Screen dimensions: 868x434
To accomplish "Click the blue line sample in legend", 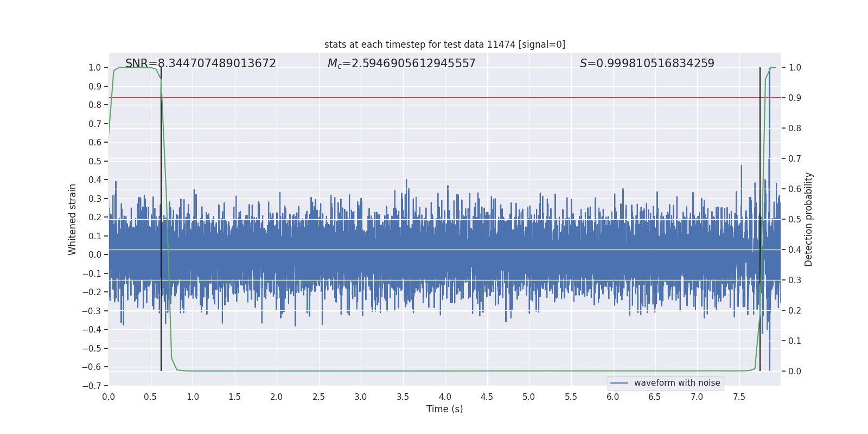I will [619, 383].
